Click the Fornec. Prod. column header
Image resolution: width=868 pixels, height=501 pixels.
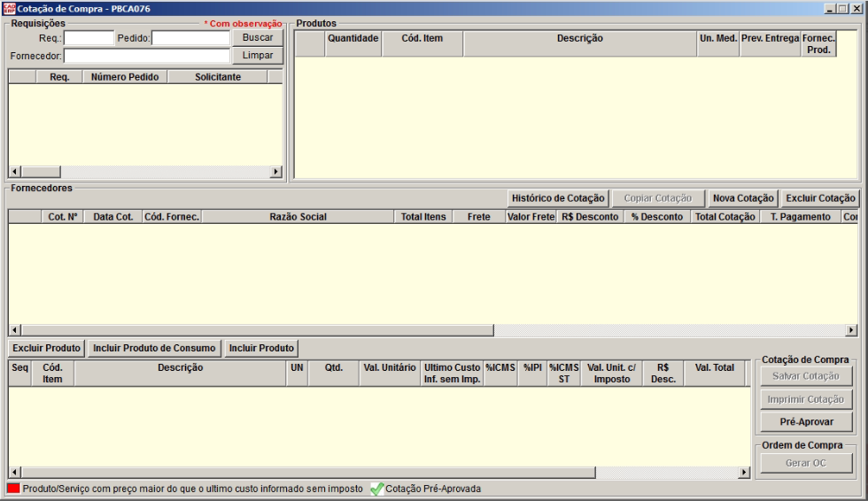[x=818, y=43]
